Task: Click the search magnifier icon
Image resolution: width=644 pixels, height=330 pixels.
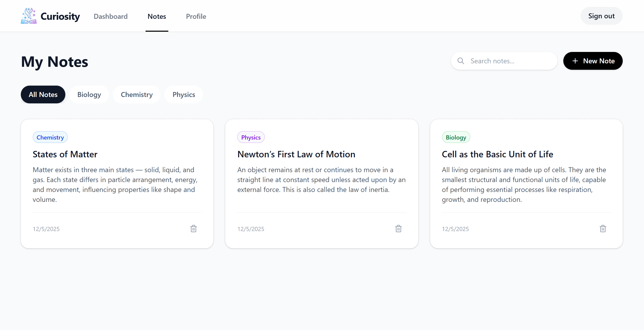Action: (461, 61)
